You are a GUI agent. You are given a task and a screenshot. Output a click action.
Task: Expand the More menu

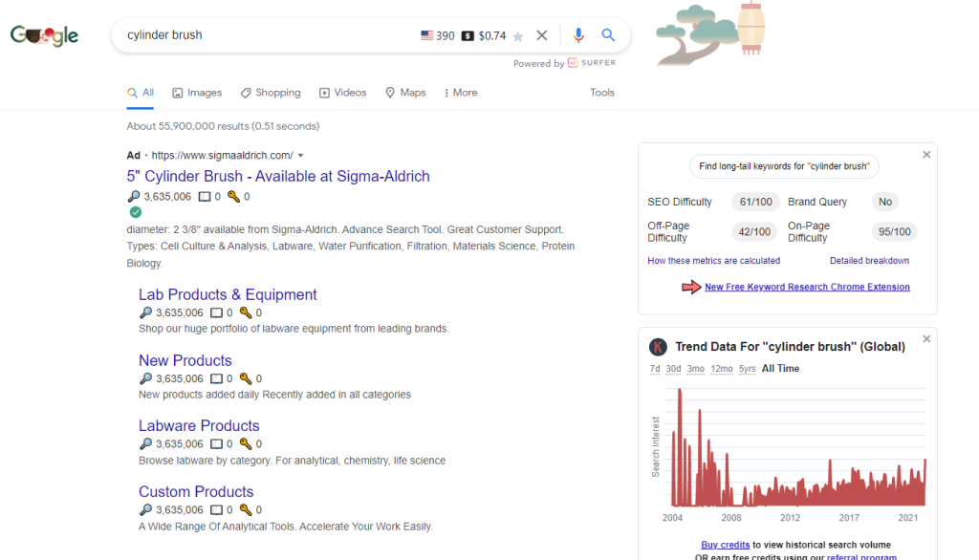pos(461,93)
